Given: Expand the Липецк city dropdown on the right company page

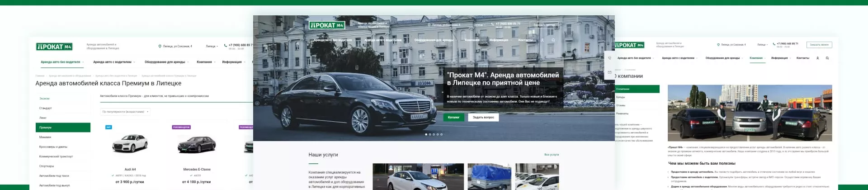Looking at the screenshot, I should [763, 44].
